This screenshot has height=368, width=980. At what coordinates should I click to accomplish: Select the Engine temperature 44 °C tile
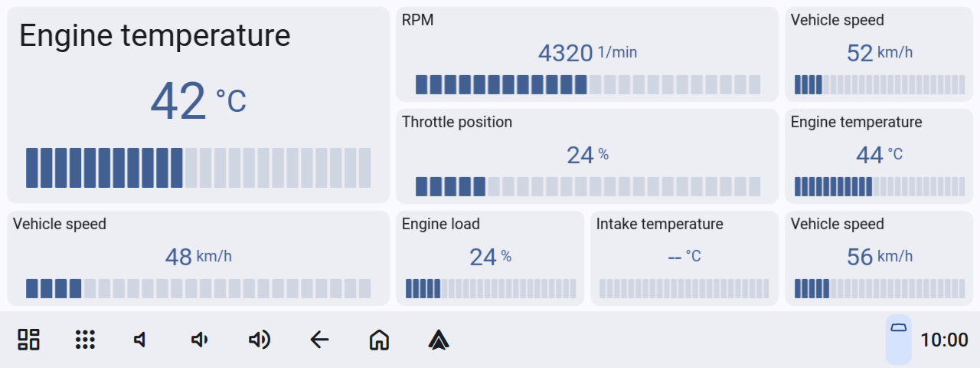[x=879, y=156]
